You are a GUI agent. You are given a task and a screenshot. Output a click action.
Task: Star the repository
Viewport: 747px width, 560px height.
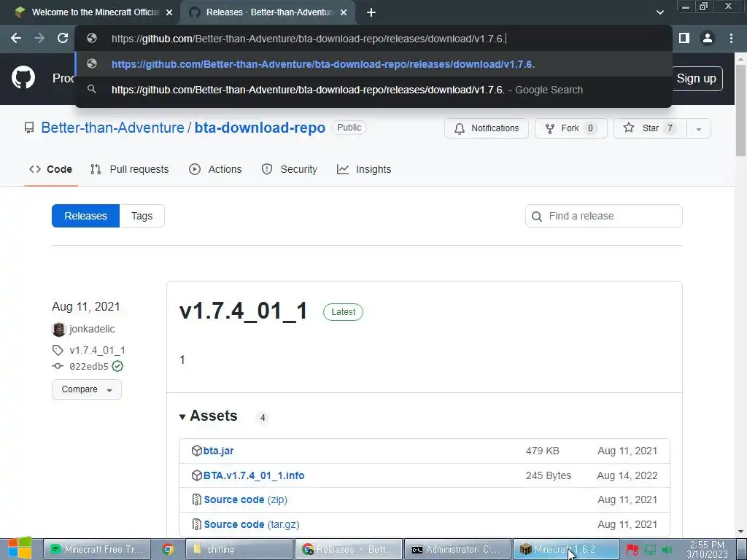pos(650,128)
